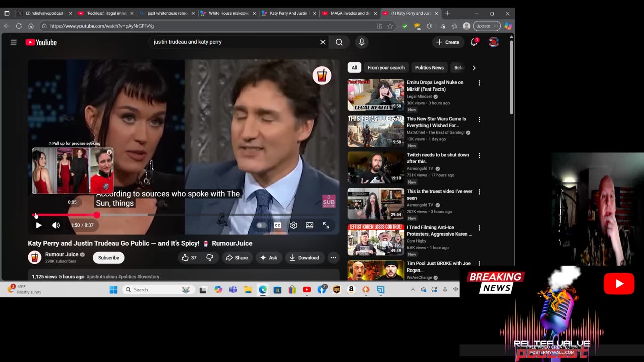Subscribe to the Rumour Juice channel
The height and width of the screenshot is (362, 644).
click(108, 258)
